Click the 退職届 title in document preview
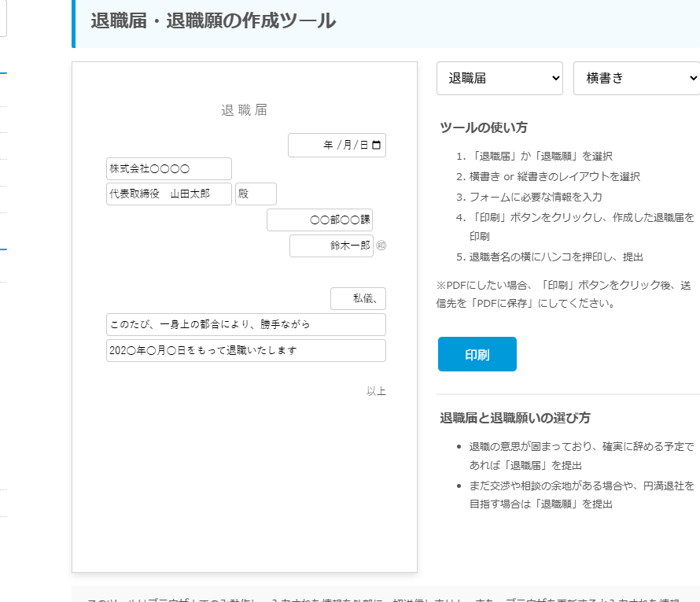This screenshot has width=700, height=602. (245, 110)
